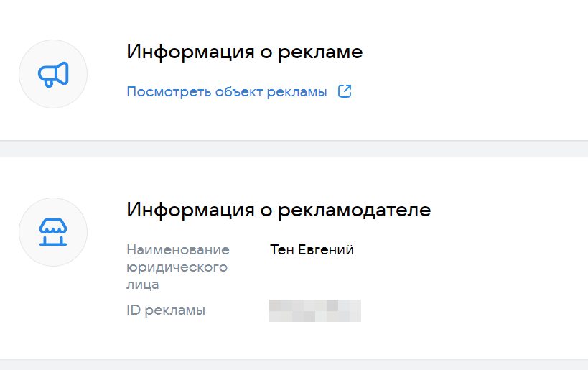Click the word "Посмотреть" in the blue link
This screenshot has height=370, width=588.
169,92
